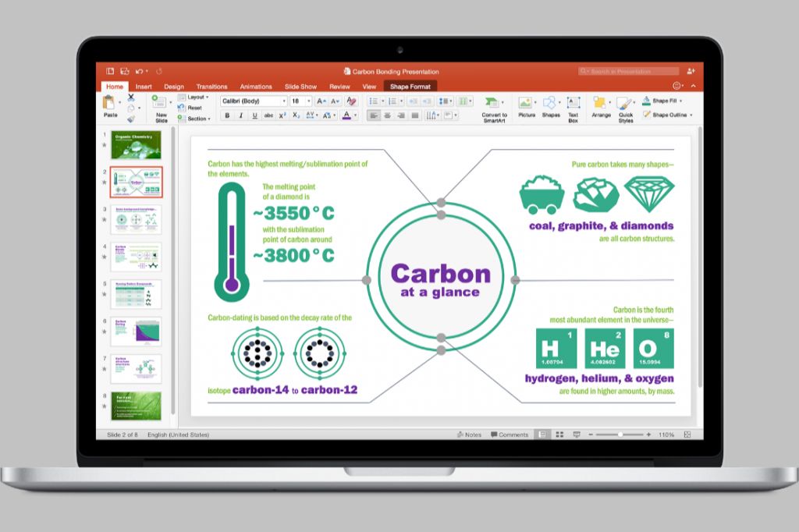Open the Notes pane
This screenshot has height=532, width=799.
(x=469, y=434)
